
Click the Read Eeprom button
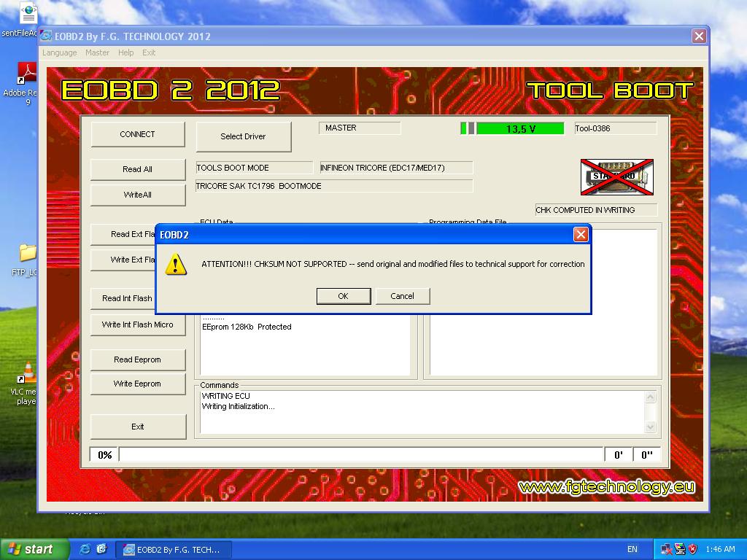click(x=138, y=359)
